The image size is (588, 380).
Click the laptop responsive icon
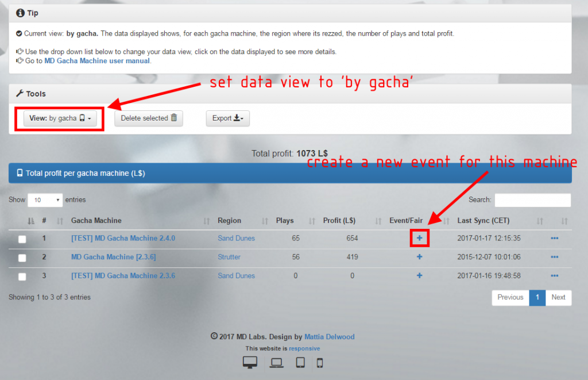276,362
